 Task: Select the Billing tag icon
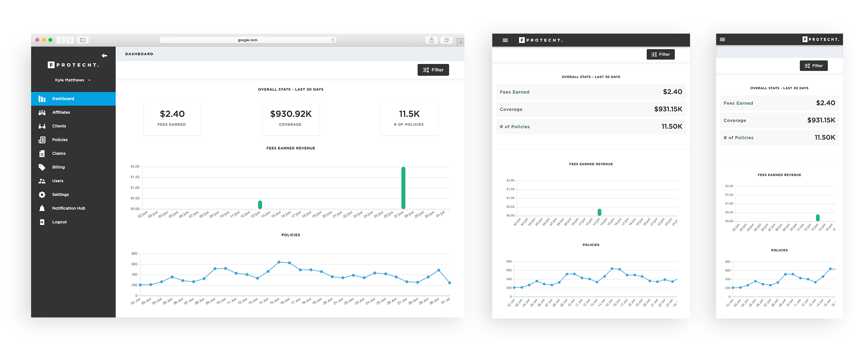[42, 167]
